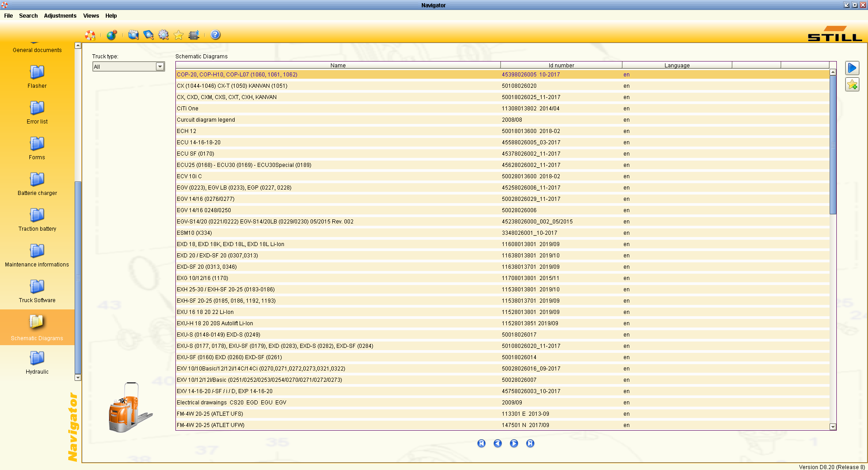Open the Truck Software folder
Image resolution: width=868 pixels, height=470 pixels.
click(x=37, y=291)
